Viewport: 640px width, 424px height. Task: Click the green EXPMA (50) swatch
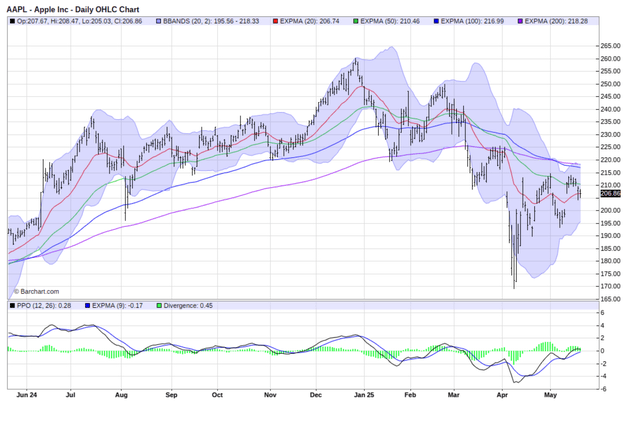356,21
